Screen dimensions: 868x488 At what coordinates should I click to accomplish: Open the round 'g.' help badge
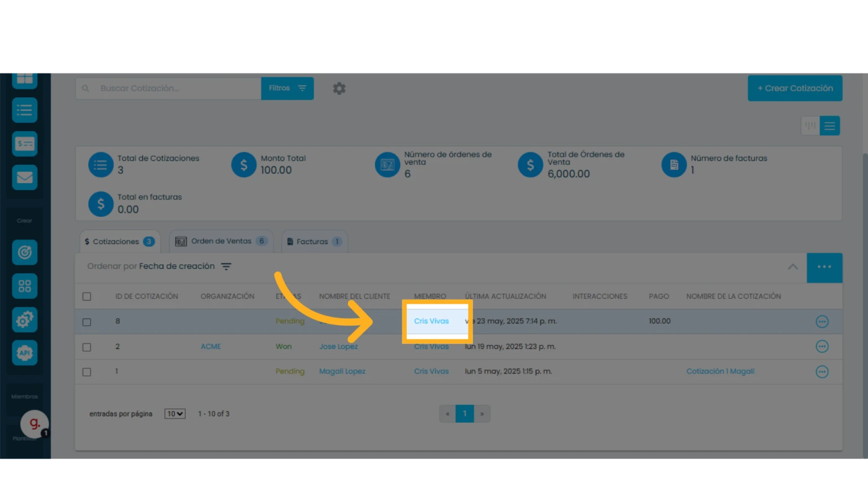pos(34,424)
